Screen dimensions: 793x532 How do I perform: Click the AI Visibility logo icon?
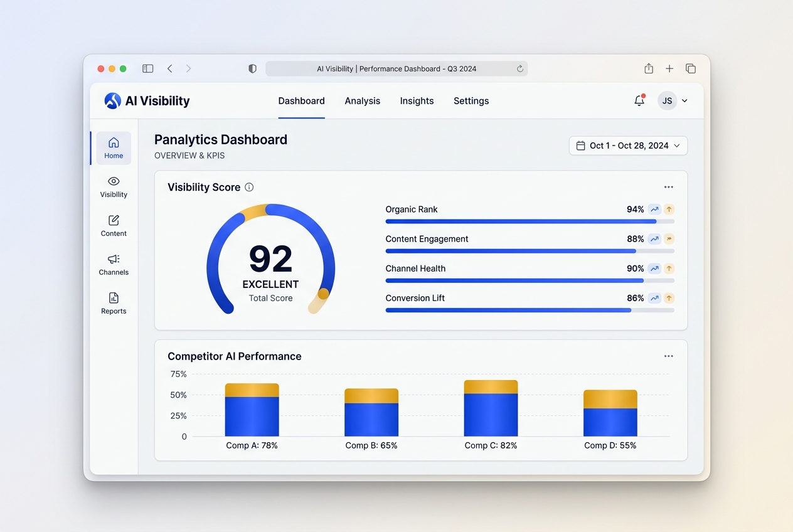[112, 101]
